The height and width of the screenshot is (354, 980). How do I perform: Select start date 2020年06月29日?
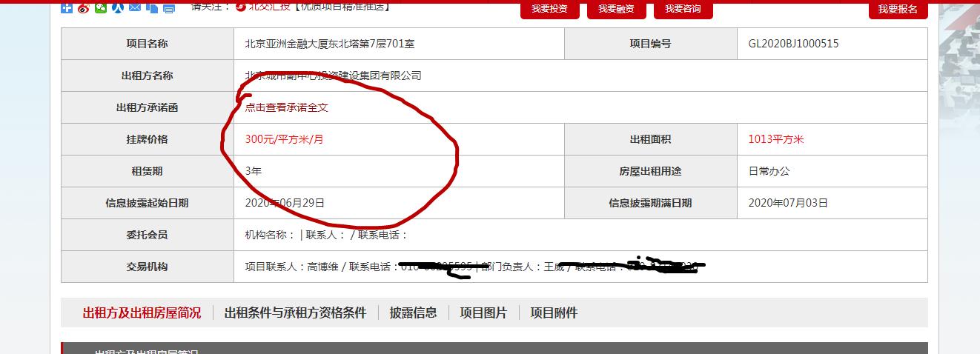(x=285, y=203)
